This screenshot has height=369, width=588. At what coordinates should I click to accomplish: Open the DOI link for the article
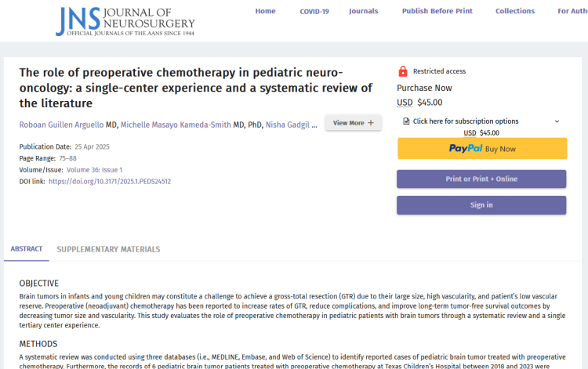[x=110, y=181]
